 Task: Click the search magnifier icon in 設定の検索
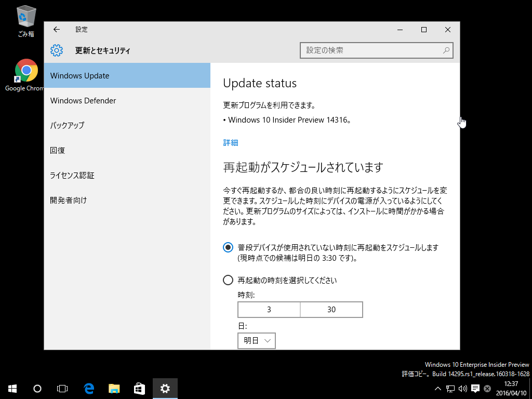[446, 50]
